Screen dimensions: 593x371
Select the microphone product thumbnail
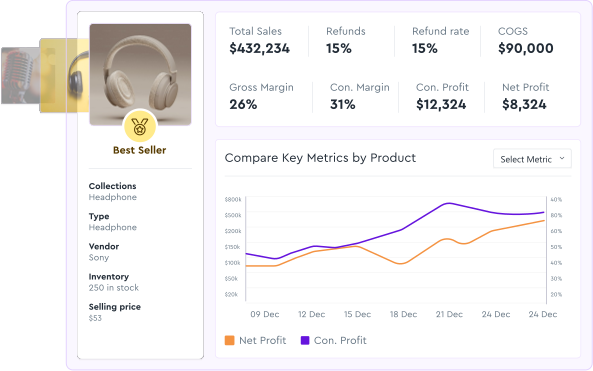20,75
